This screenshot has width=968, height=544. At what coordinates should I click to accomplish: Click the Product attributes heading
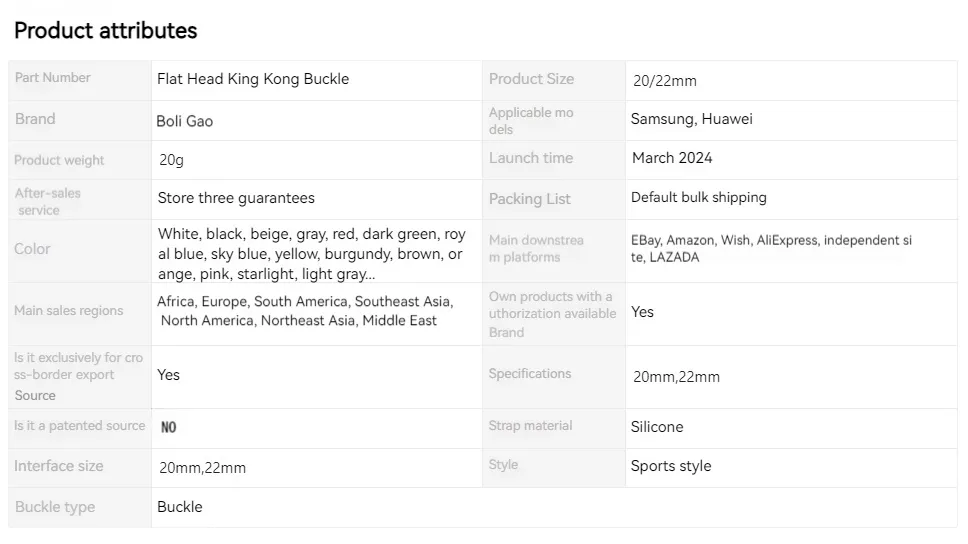(x=105, y=31)
